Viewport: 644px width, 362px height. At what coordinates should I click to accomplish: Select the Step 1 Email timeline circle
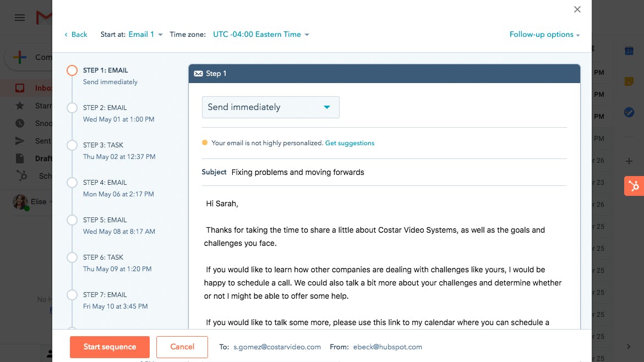coord(72,70)
